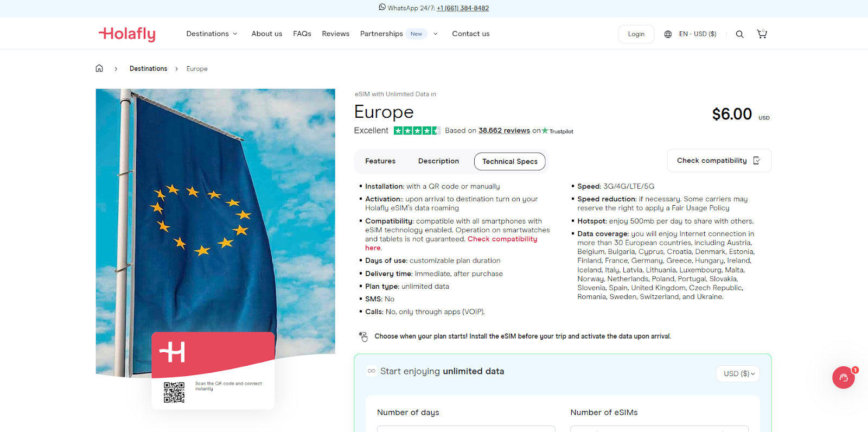The height and width of the screenshot is (432, 868).
Task: Click the $6.00 price
Action: click(x=732, y=114)
